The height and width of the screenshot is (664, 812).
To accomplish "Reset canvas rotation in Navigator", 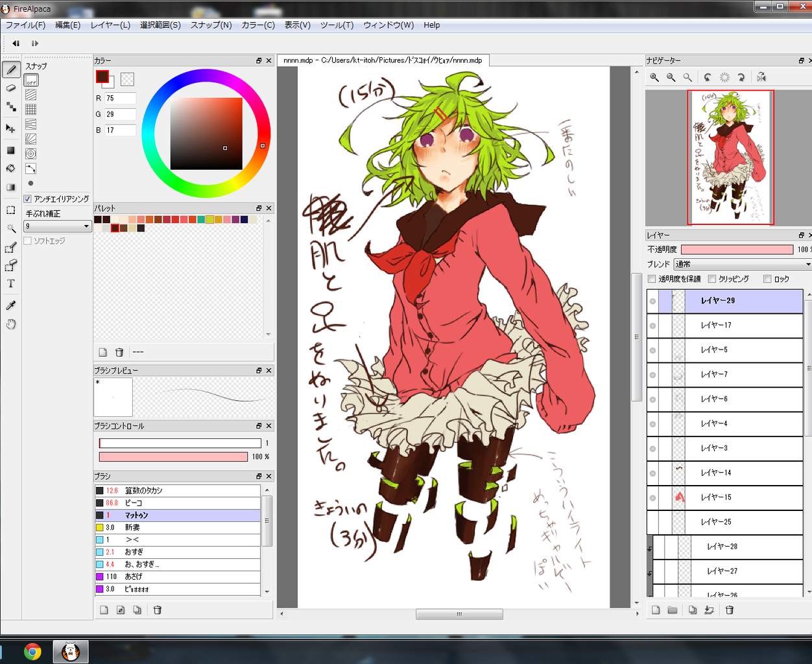I will 724,77.
